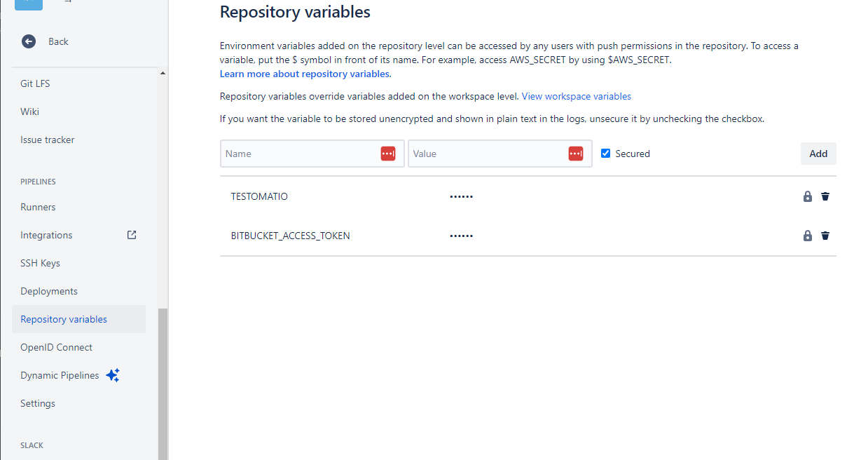
Task: Open SSH Keys settings page
Action: pyautogui.click(x=40, y=263)
